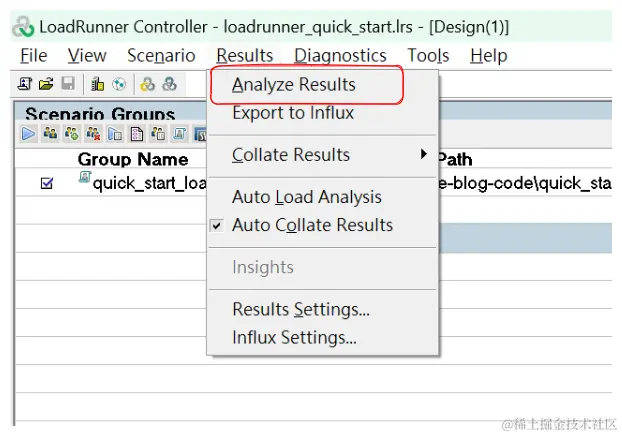
Task: Open the Help menu
Action: pyautogui.click(x=489, y=56)
